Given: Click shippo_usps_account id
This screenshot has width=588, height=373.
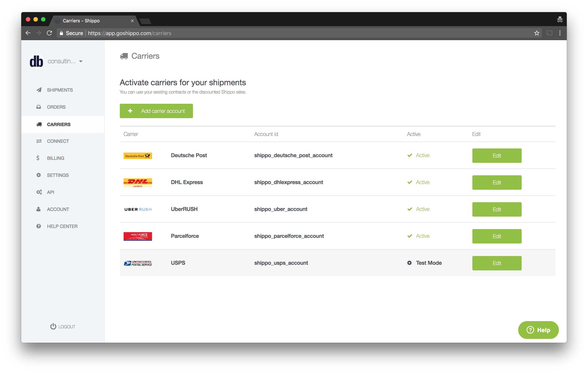Looking at the screenshot, I should (x=281, y=263).
